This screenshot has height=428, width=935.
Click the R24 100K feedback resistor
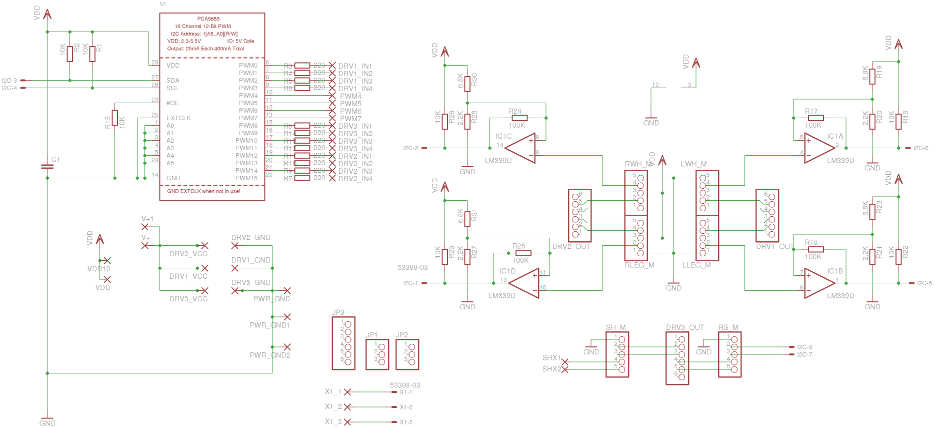pos(517,118)
